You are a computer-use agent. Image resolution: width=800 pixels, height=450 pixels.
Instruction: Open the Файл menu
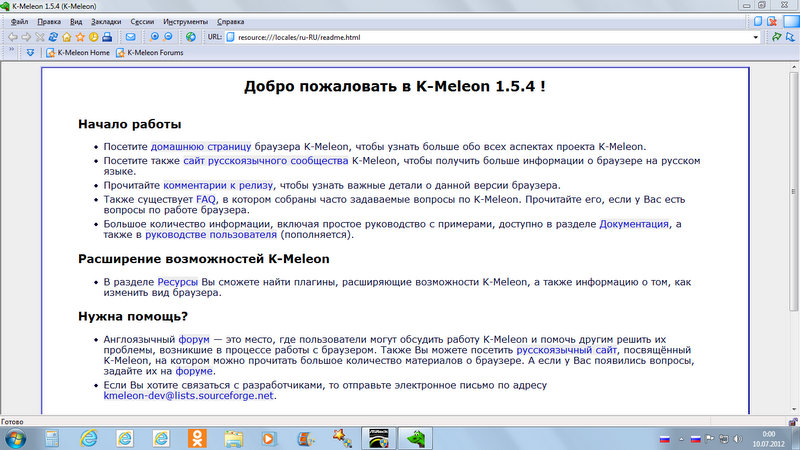19,22
